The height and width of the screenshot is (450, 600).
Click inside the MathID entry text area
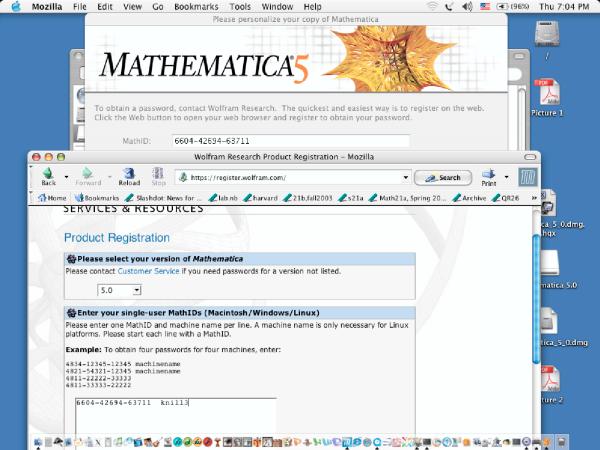coord(175,415)
